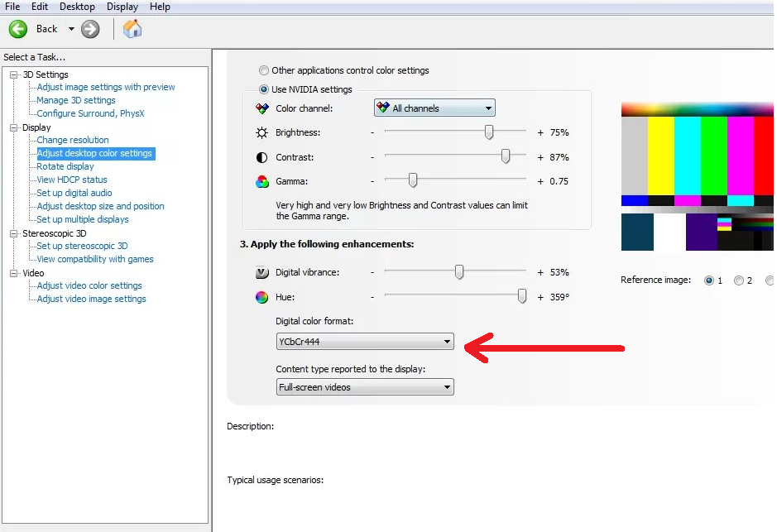The height and width of the screenshot is (532, 777).
Task: Click the Contrast slider thumb
Action: [x=506, y=156]
